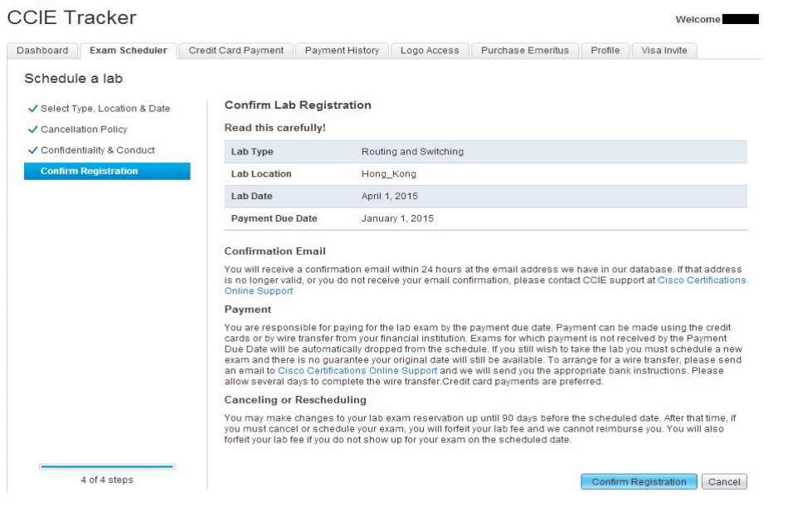This screenshot has width=812, height=522.
Task: Click the 'Lab Type' row label
Action: (x=252, y=151)
